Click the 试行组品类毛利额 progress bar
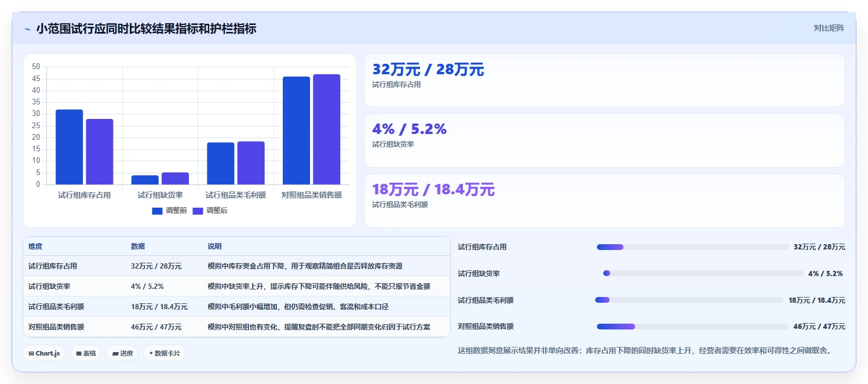The width and height of the screenshot is (868, 384). pyautogui.click(x=690, y=300)
